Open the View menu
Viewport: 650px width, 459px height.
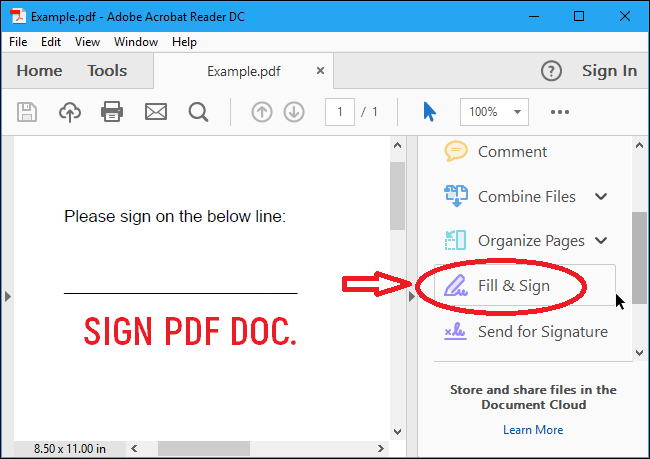click(87, 42)
